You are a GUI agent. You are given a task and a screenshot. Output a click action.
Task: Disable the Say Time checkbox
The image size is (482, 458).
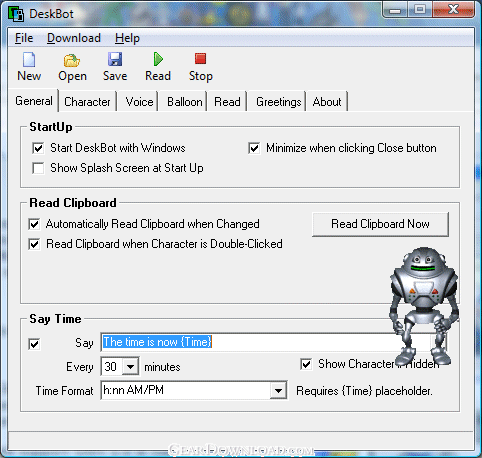(x=34, y=344)
